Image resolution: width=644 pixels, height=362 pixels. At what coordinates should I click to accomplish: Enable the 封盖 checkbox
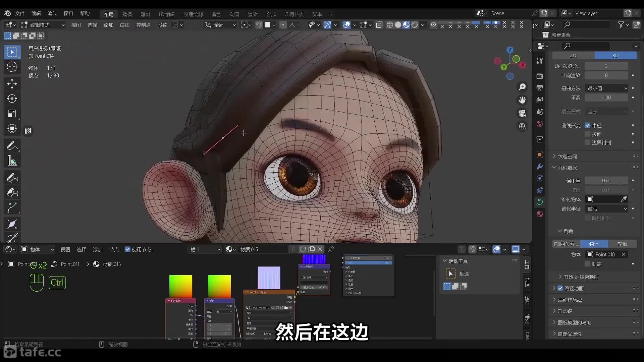(588, 264)
